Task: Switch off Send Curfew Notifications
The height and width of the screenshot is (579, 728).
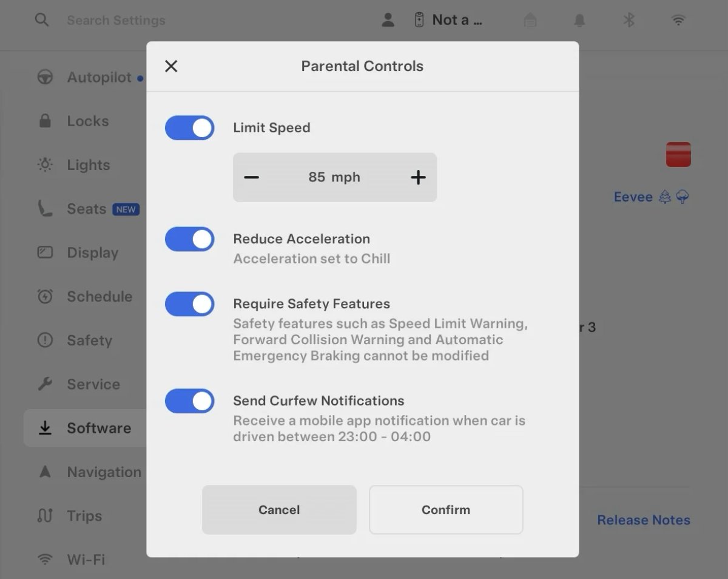Action: 190,401
